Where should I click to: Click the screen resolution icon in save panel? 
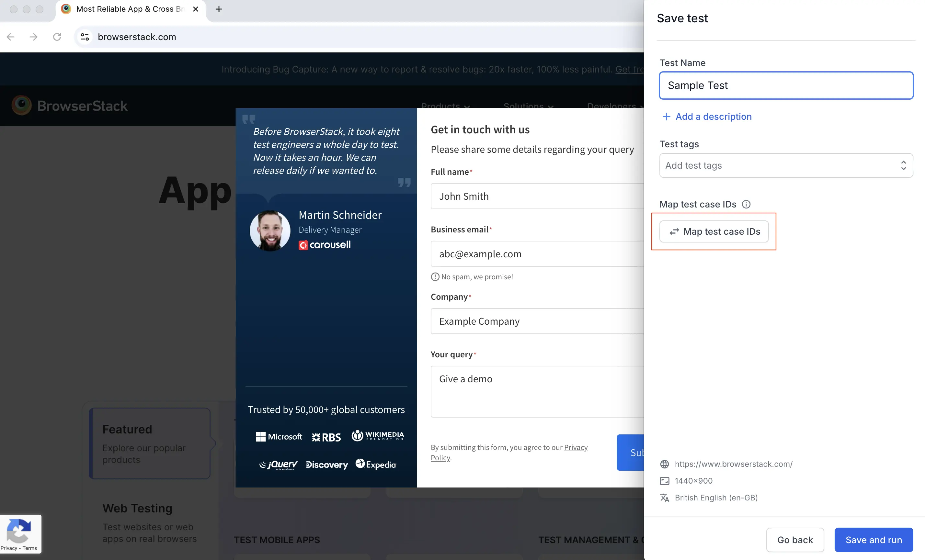coord(665,481)
